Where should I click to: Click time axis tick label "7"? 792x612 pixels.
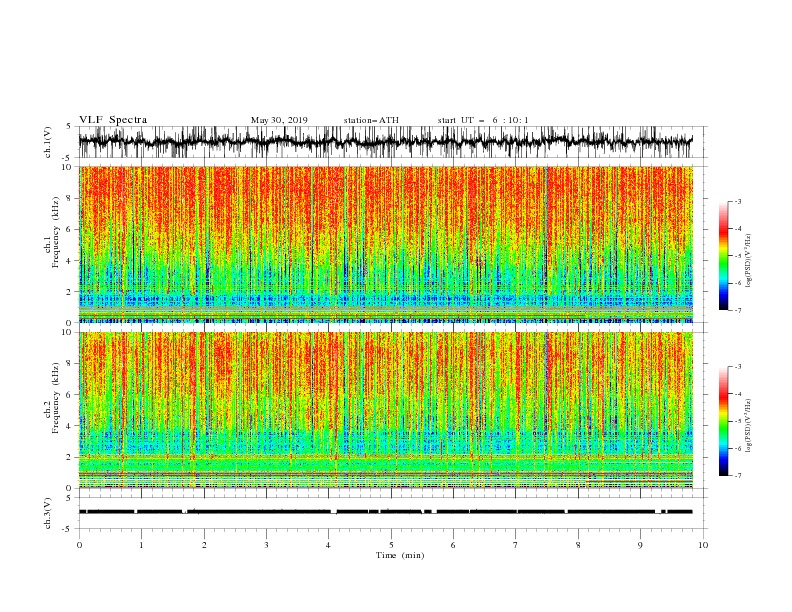tap(516, 545)
